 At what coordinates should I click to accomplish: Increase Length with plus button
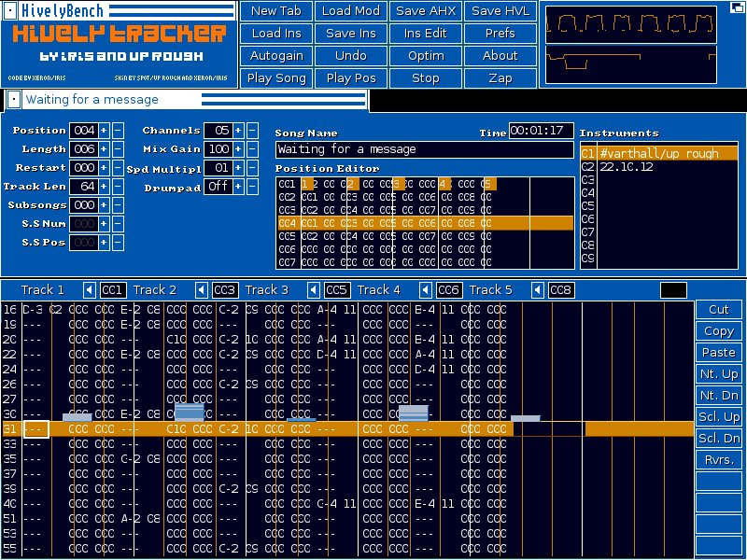pos(104,149)
